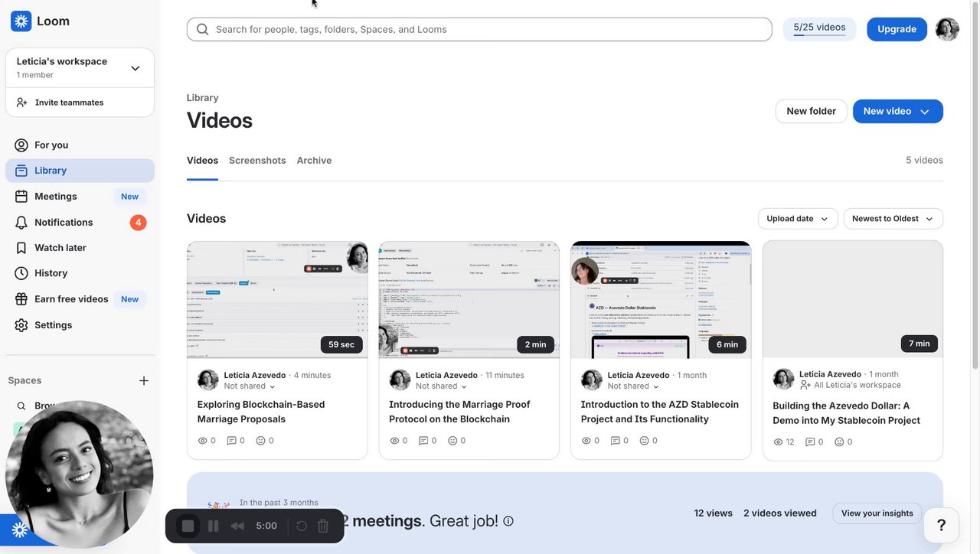980x554 pixels.
Task: Click title Exploring Blockchain-Based Marriage Proposals
Action: click(261, 412)
